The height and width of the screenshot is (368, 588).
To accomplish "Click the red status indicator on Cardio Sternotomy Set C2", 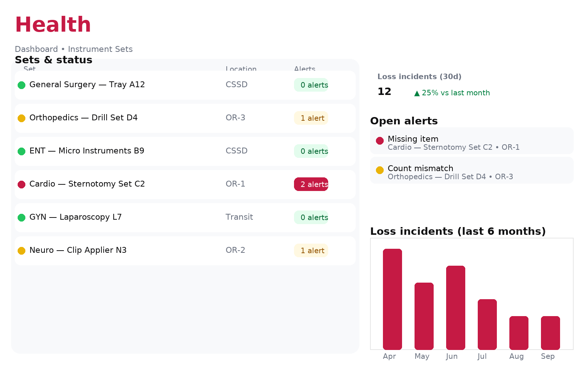I will tap(22, 184).
